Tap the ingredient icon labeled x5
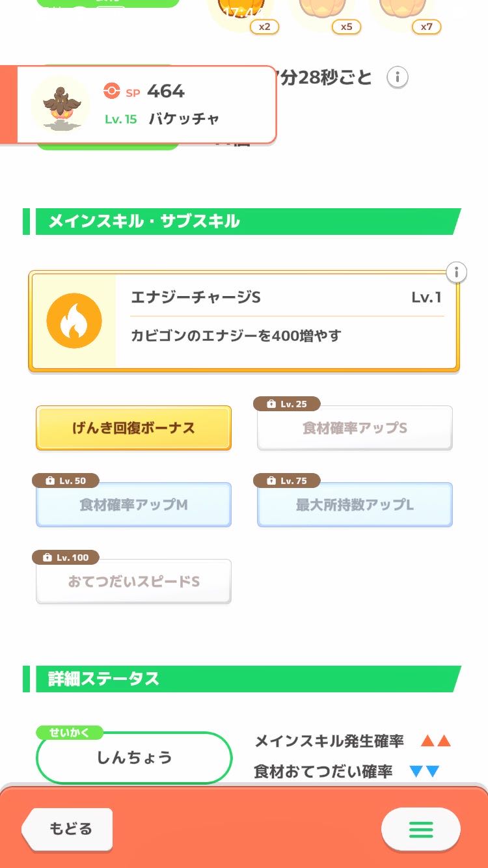 click(321, 13)
